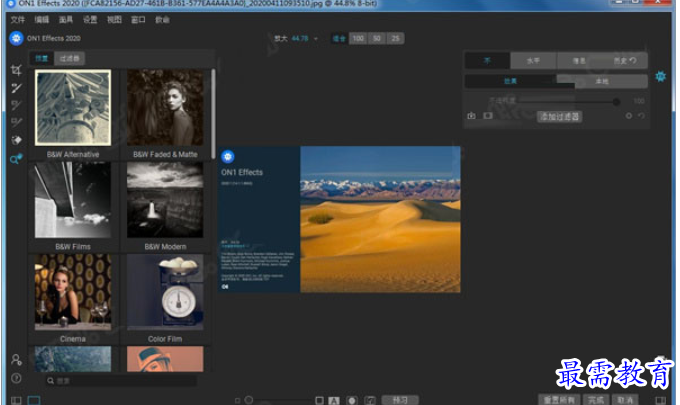Image resolution: width=680 pixels, height=405 pixels.
Task: Select the Zoom magnifier tool
Action: pos(16,159)
